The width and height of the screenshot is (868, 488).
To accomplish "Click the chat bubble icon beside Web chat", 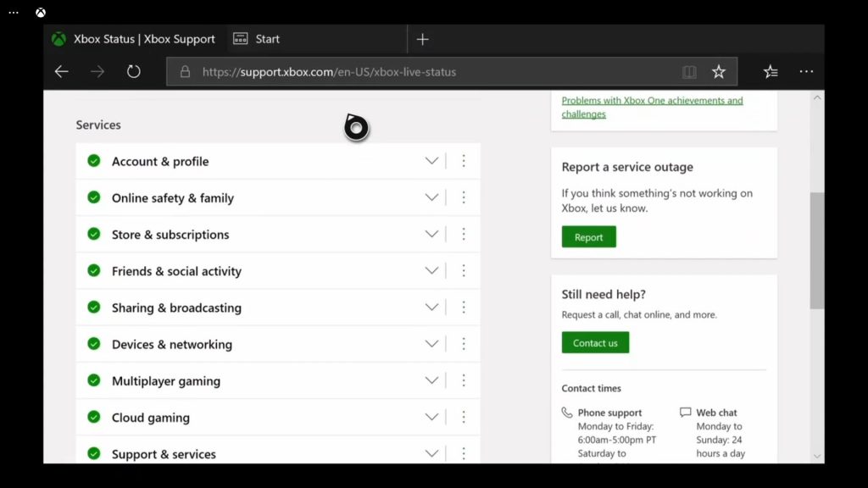I will click(685, 413).
